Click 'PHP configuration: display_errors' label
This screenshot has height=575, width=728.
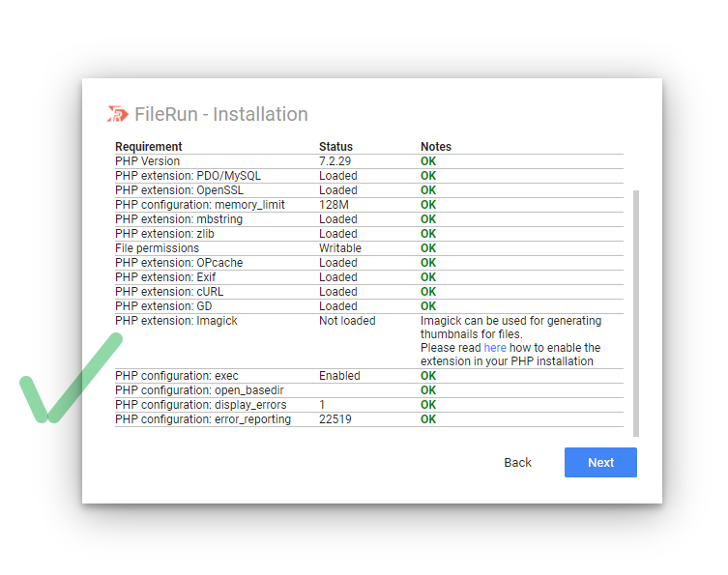tap(200, 405)
